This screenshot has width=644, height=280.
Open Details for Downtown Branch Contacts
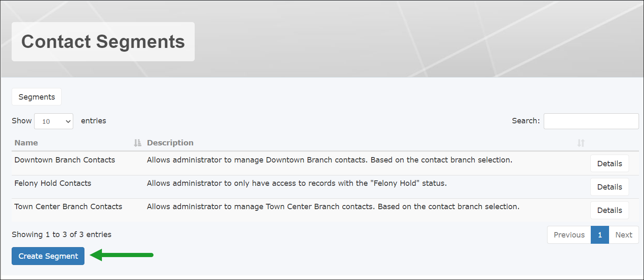click(x=609, y=164)
